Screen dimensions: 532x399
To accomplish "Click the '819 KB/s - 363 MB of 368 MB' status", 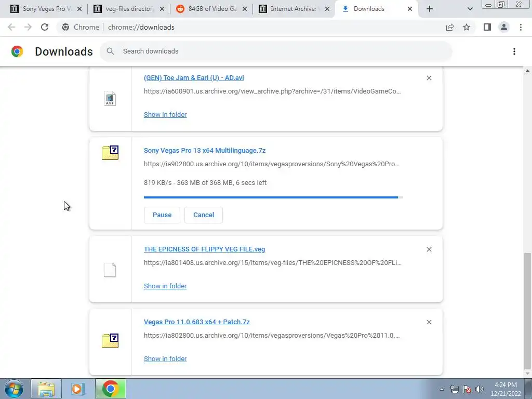I will pyautogui.click(x=205, y=182).
